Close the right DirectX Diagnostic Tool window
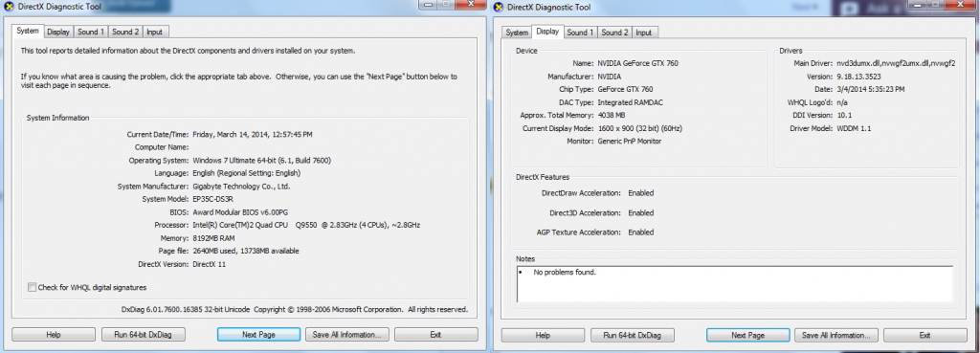Screen dimensions: 980x353 (x=960, y=5)
